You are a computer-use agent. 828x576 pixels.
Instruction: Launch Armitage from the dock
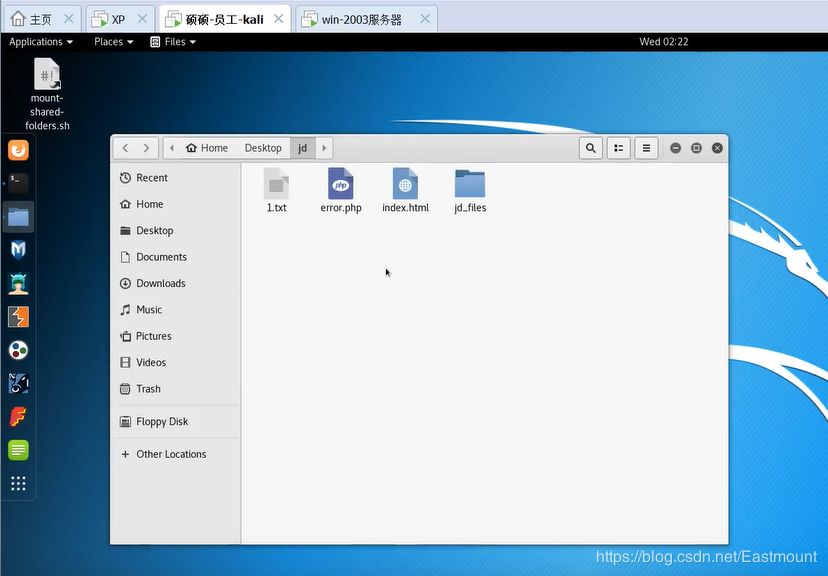coord(18,284)
